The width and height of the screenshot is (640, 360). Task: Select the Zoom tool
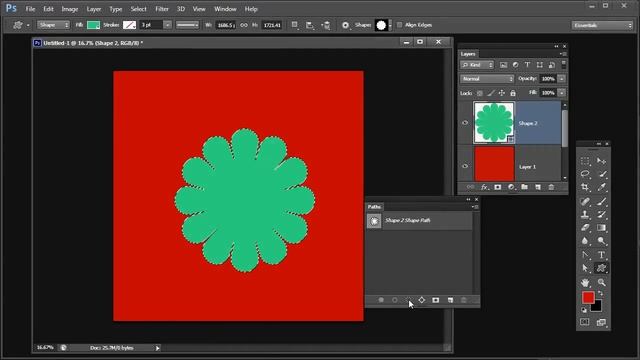pyautogui.click(x=601, y=282)
